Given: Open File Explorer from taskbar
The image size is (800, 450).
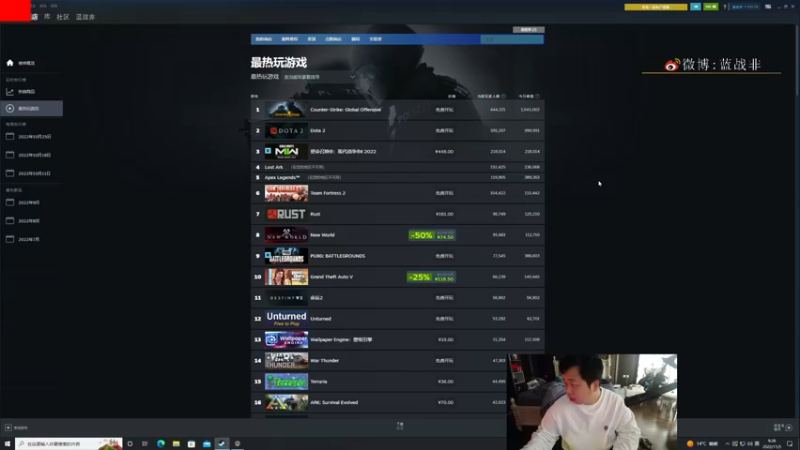Looking at the screenshot, I should pos(176,444).
